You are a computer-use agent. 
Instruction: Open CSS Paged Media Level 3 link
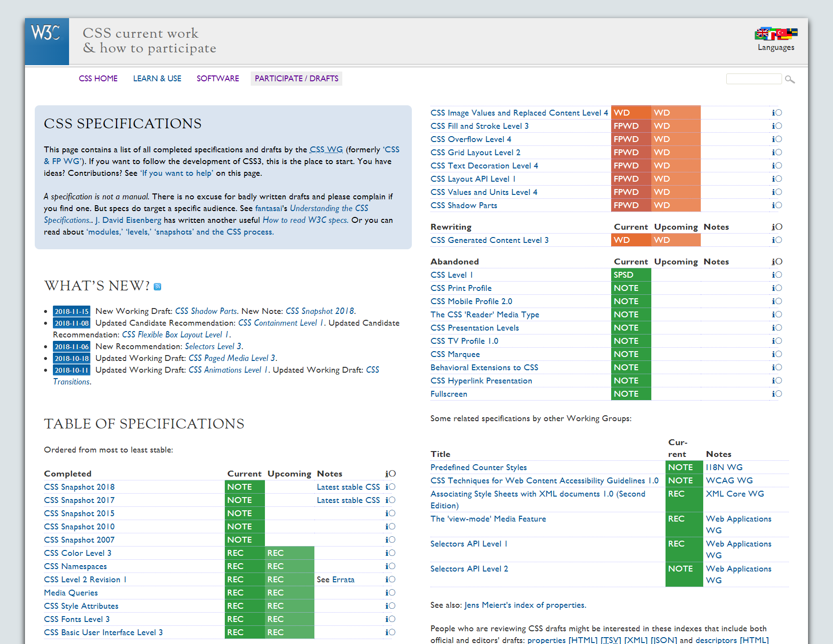232,358
